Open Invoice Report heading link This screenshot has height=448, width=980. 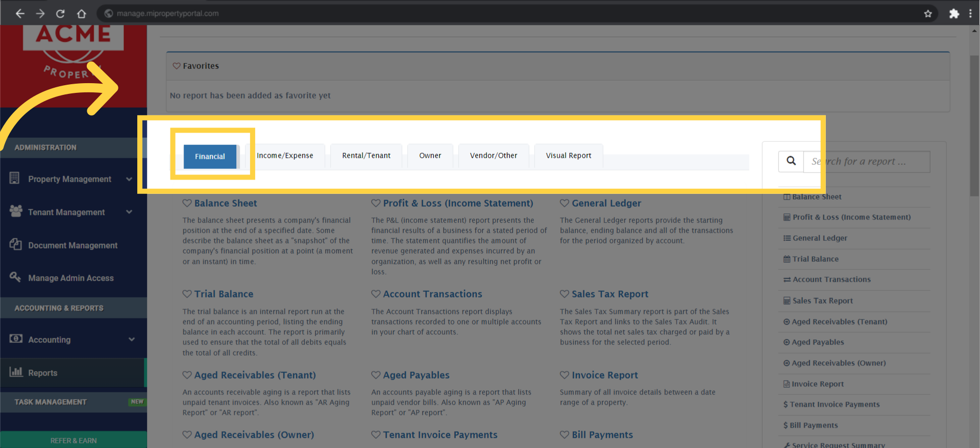coord(605,375)
